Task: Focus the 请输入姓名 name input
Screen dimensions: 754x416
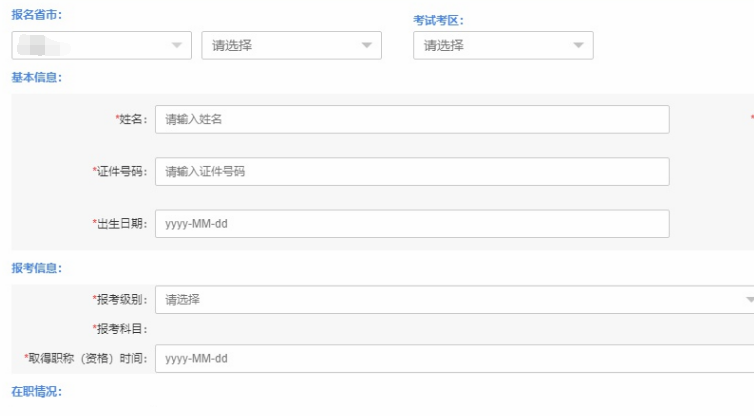Action: pyautogui.click(x=411, y=119)
